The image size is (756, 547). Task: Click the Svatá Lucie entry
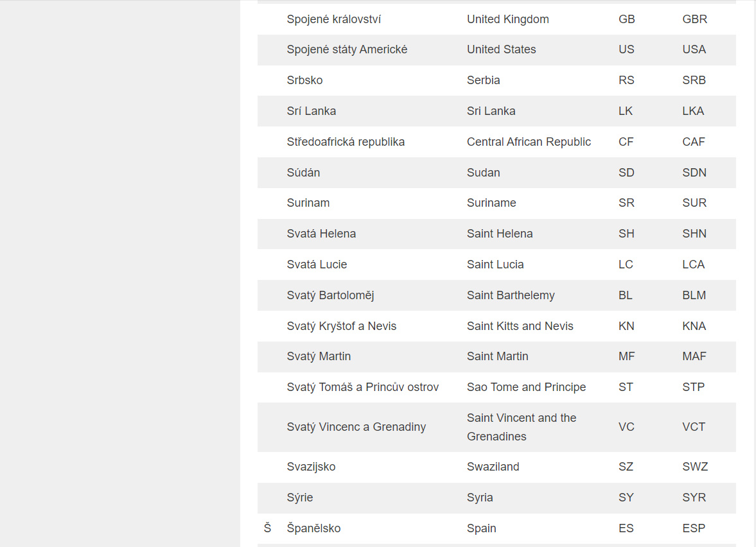tap(317, 265)
